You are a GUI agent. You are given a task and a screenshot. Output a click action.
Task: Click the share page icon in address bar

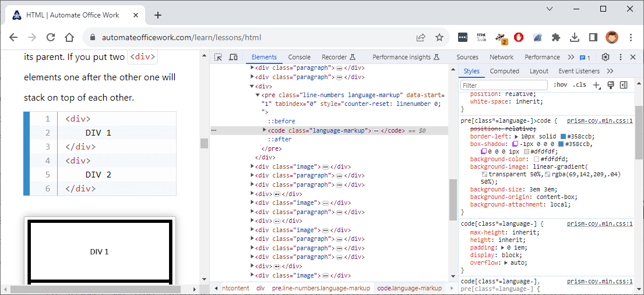tap(421, 37)
